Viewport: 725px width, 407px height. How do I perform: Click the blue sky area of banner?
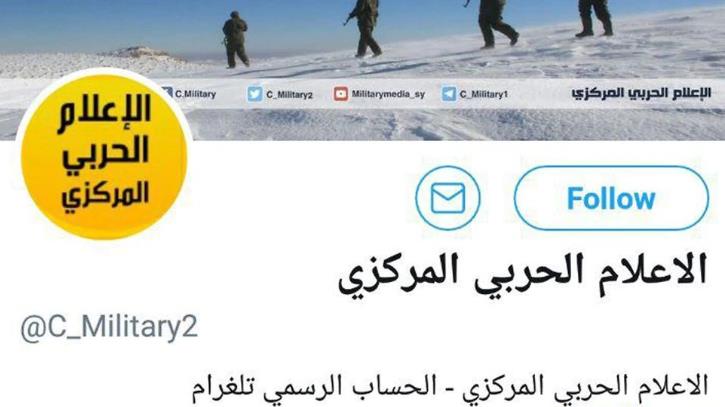116,23
